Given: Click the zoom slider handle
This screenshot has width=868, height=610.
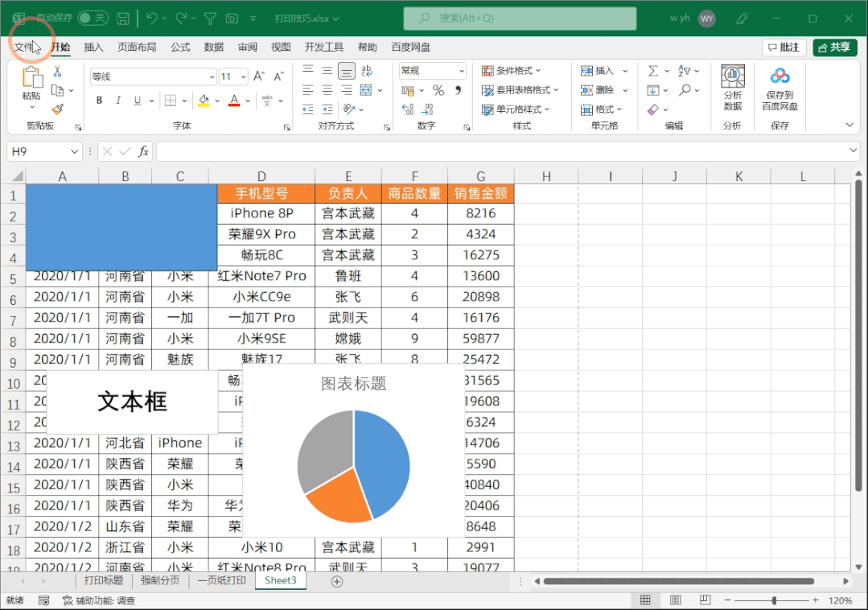Looking at the screenshot, I should tap(774, 600).
